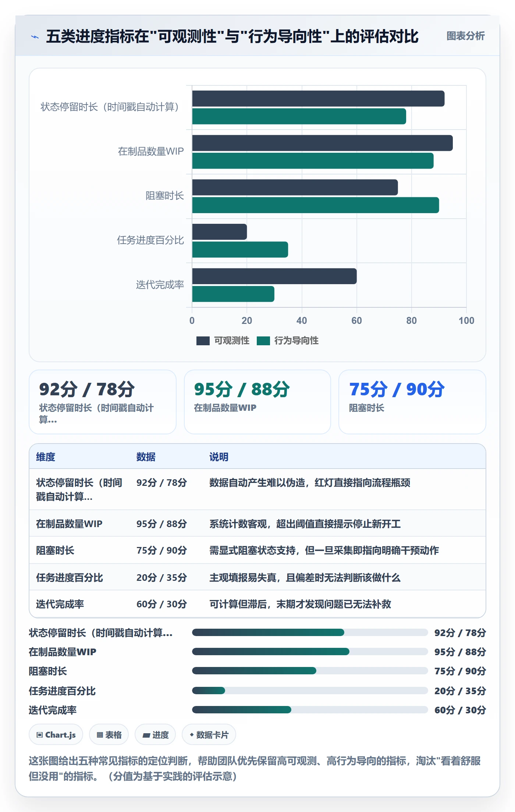The height and width of the screenshot is (812, 515).
Task: Open the 75分 / 90分 stat card
Action: [x=412, y=402]
